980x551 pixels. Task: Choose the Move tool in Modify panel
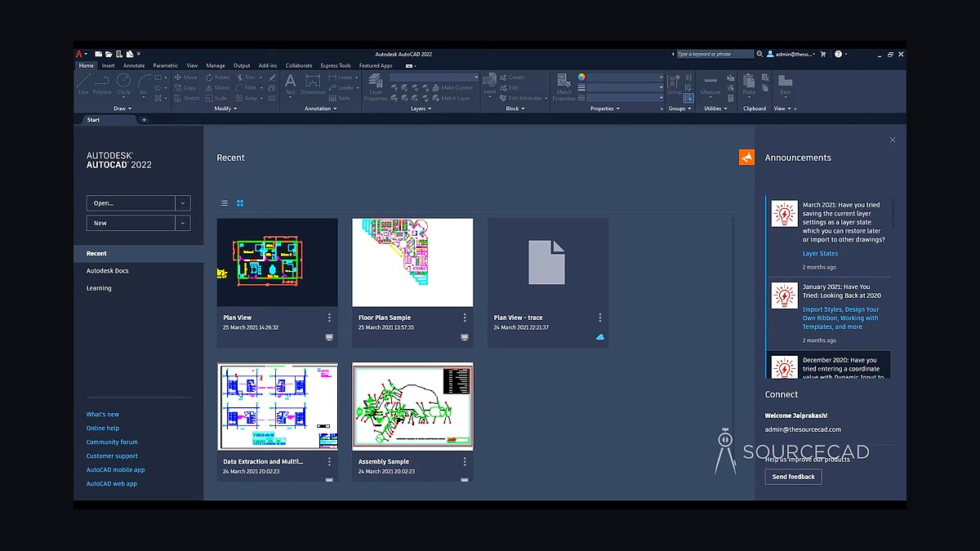pos(185,78)
